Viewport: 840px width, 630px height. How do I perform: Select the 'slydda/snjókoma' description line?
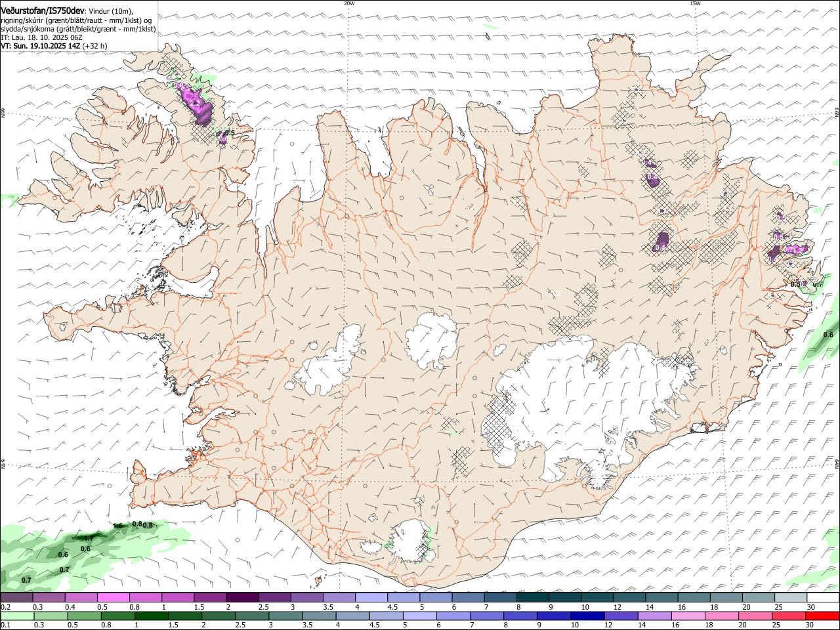pos(78,29)
